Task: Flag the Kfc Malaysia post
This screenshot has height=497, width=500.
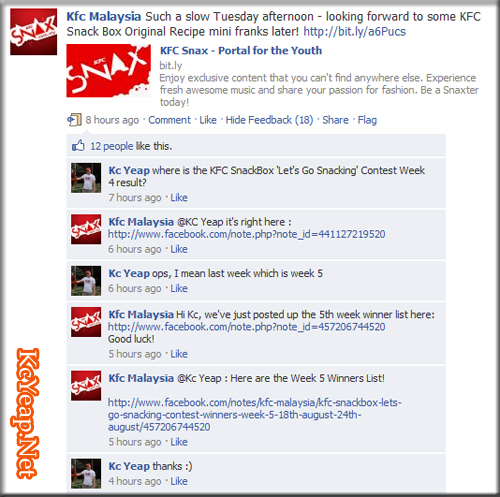Action: point(367,120)
